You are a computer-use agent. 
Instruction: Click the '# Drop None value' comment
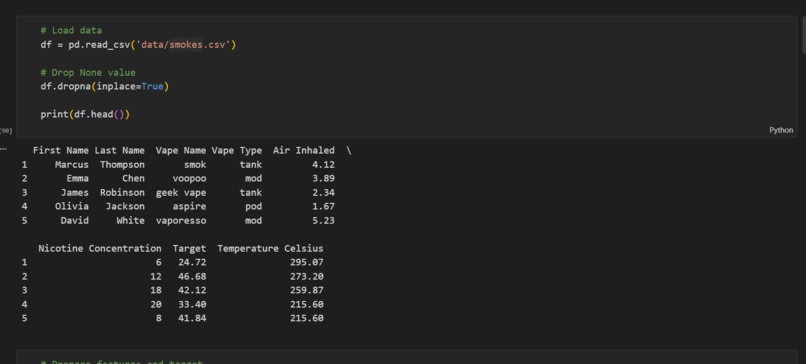(x=88, y=72)
